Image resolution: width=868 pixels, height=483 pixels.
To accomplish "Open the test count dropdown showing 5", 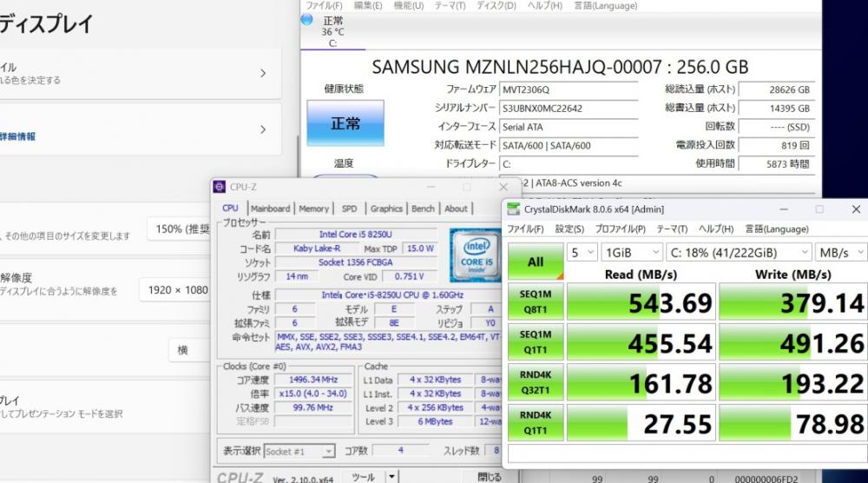I will click(x=582, y=253).
